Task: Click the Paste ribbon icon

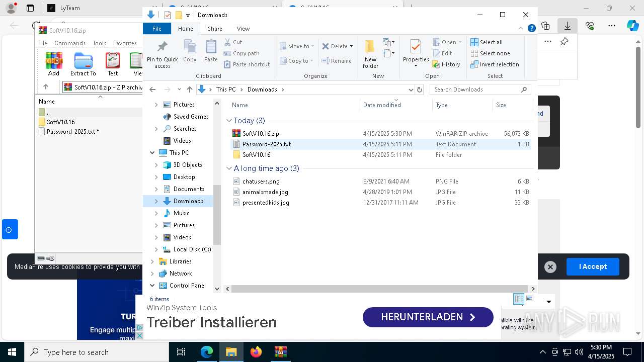Action: click(211, 51)
